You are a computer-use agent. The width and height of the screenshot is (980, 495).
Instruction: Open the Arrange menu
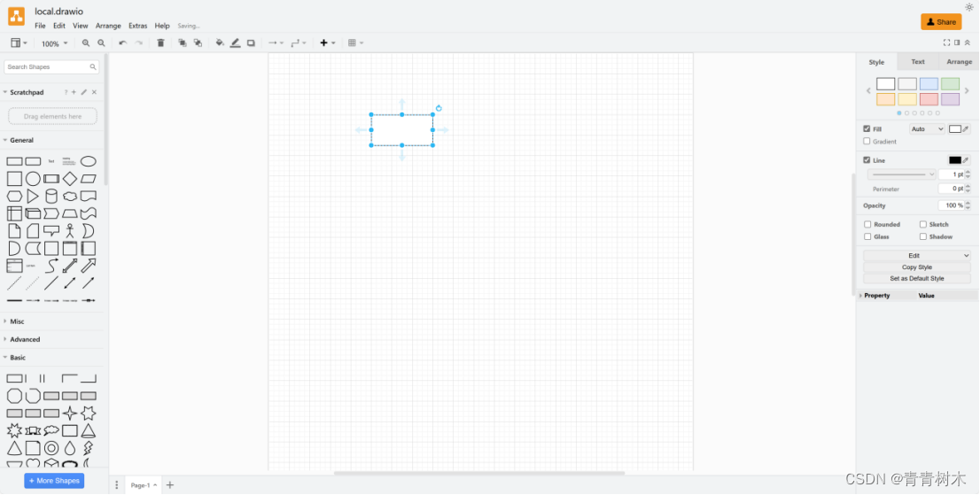pyautogui.click(x=108, y=27)
